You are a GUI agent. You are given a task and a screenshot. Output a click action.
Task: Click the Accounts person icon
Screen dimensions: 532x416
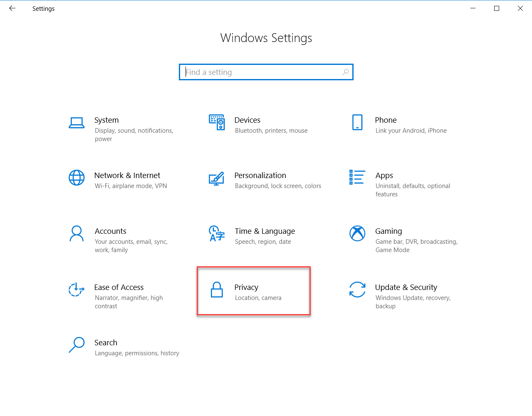click(77, 233)
